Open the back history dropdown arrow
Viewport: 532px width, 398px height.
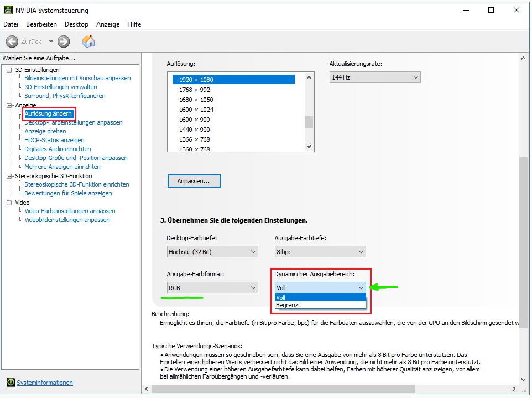(51, 42)
